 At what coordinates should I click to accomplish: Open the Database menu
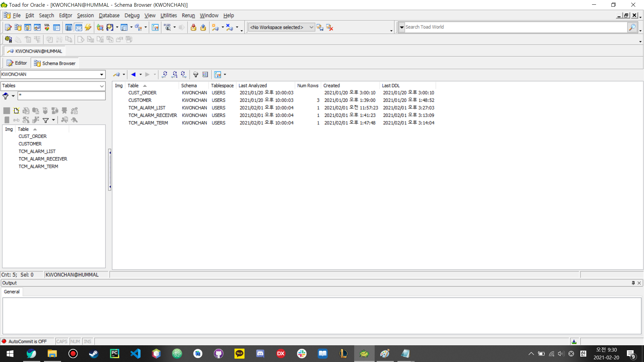tap(109, 15)
